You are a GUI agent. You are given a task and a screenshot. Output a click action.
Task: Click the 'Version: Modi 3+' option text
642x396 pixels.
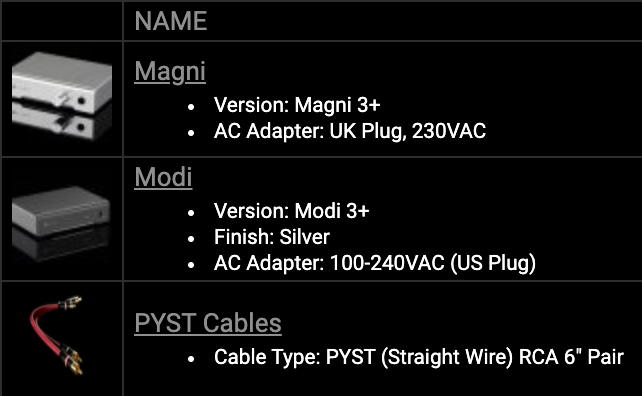coord(292,211)
